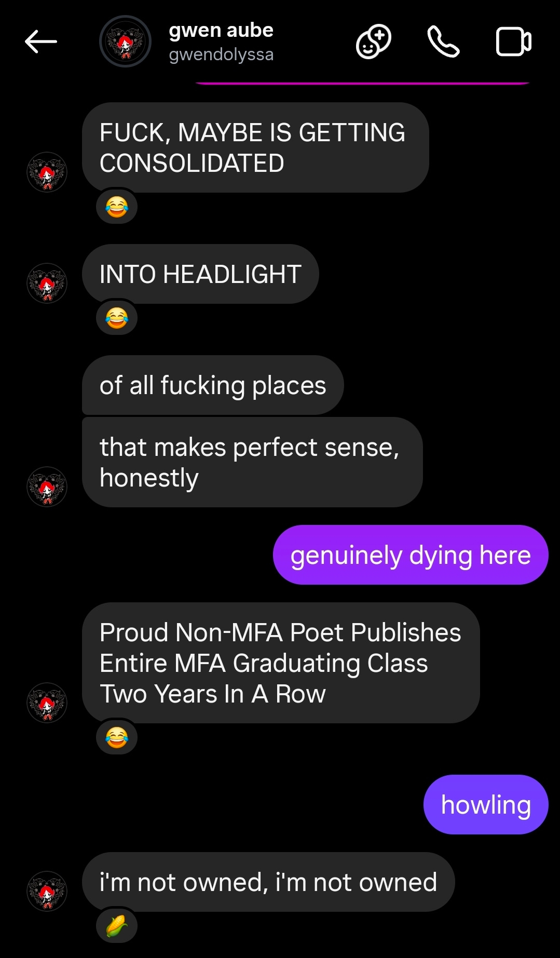Tap avatar beside 'Two Years In A Row' message
The width and height of the screenshot is (560, 958).
click(x=47, y=703)
